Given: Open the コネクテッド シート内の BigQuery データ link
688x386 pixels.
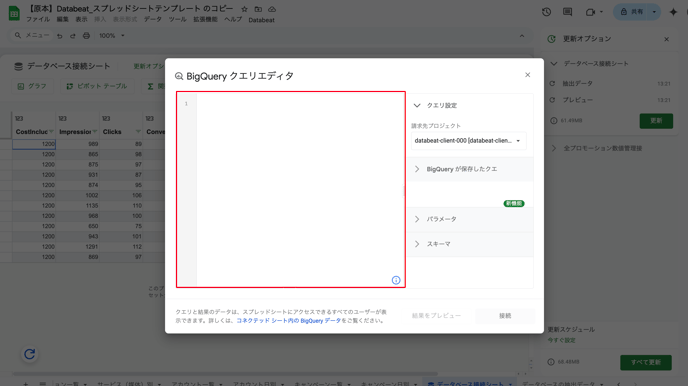Looking at the screenshot, I should (x=288, y=321).
